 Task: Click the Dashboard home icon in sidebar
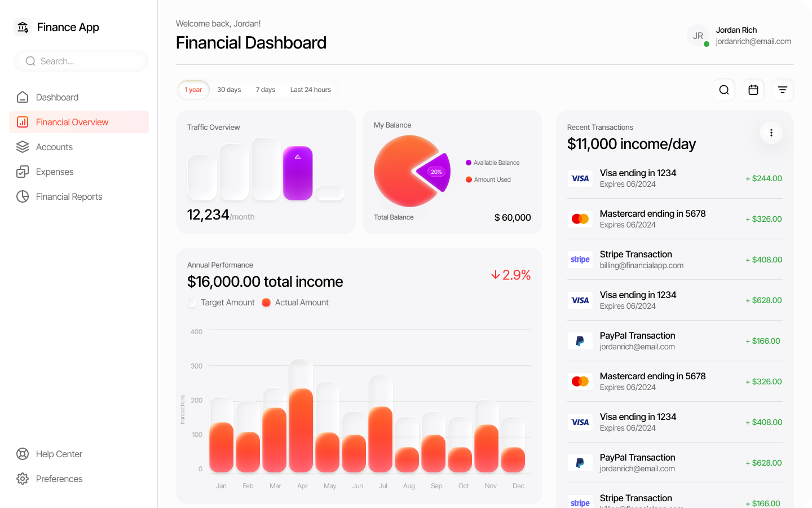pos(23,97)
